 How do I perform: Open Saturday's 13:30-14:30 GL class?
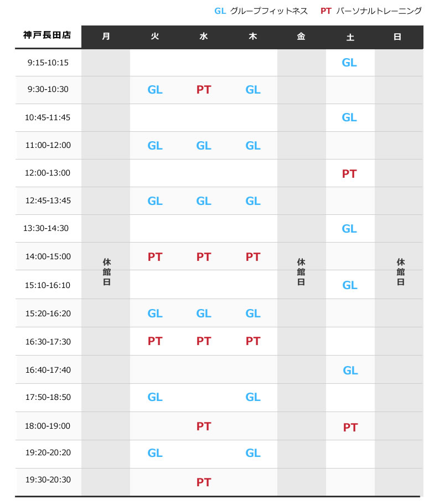click(349, 229)
